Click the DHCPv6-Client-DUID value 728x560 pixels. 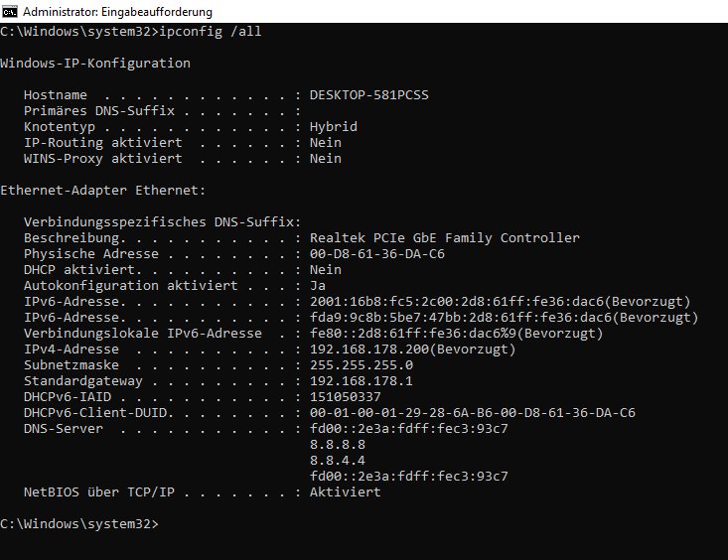pos(472,413)
